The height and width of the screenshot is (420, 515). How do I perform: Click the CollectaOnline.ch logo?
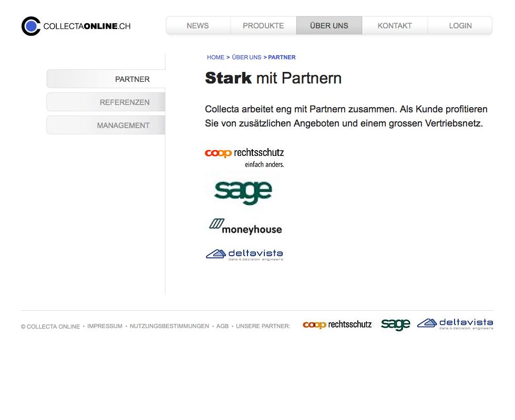(76, 26)
